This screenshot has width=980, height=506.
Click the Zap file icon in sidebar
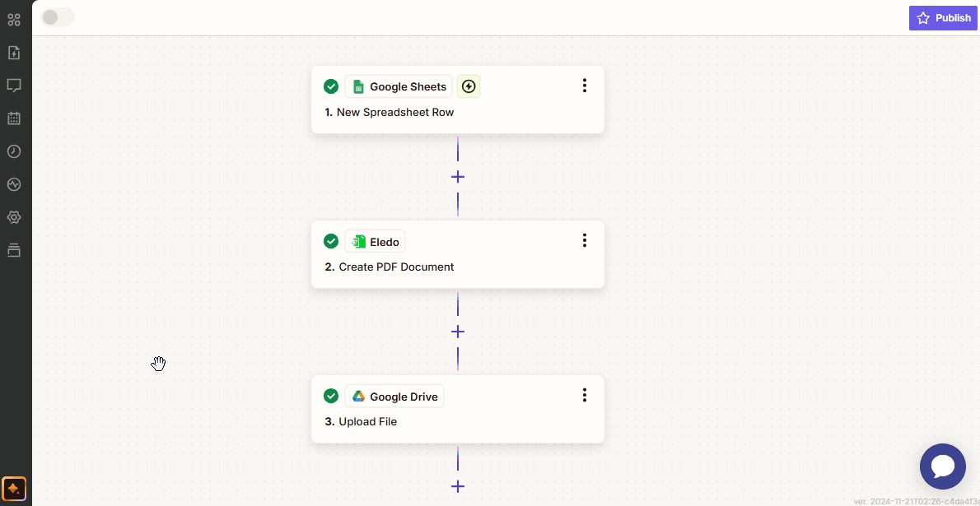pos(14,53)
